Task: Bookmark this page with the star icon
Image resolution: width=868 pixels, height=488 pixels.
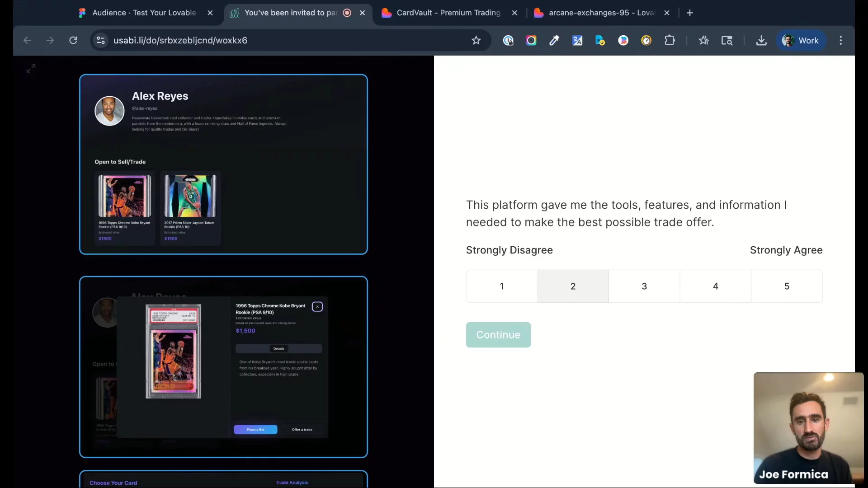Action: click(x=476, y=41)
